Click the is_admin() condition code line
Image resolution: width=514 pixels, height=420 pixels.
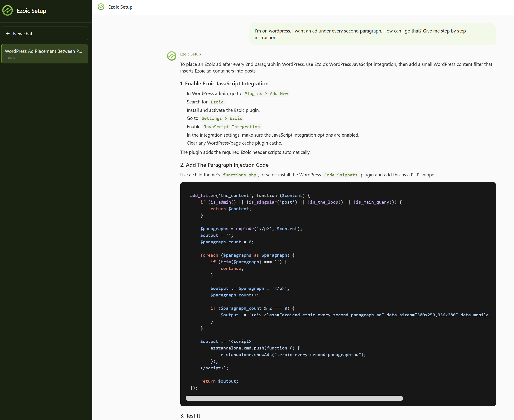pos(301,202)
